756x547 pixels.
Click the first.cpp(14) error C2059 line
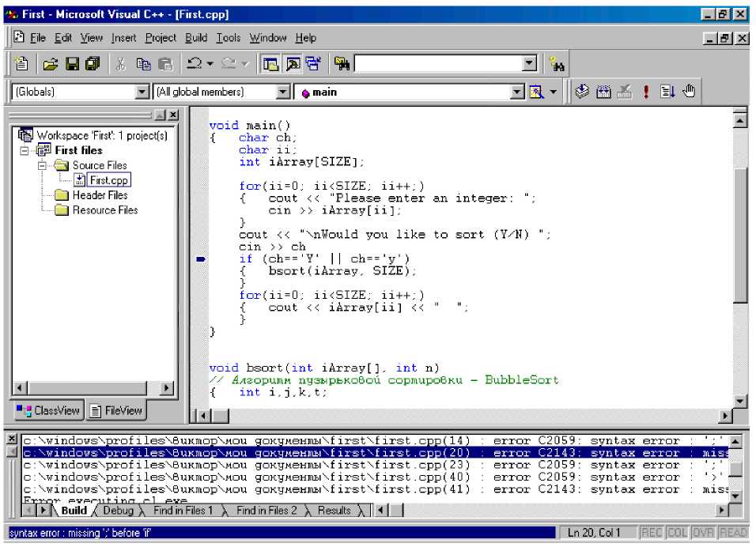click(375, 440)
